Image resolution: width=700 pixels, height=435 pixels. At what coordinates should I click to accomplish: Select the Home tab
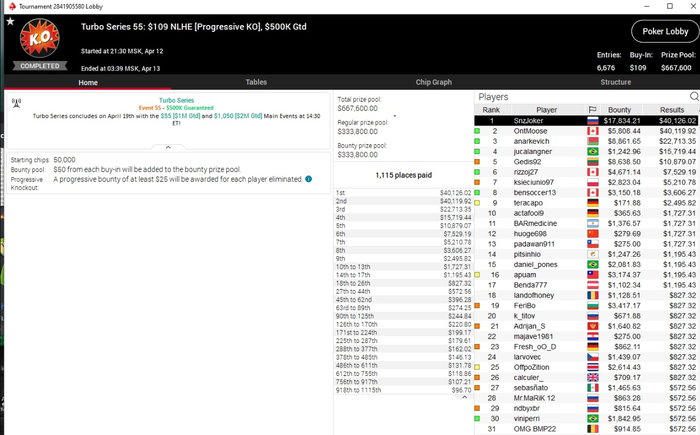pyautogui.click(x=88, y=83)
